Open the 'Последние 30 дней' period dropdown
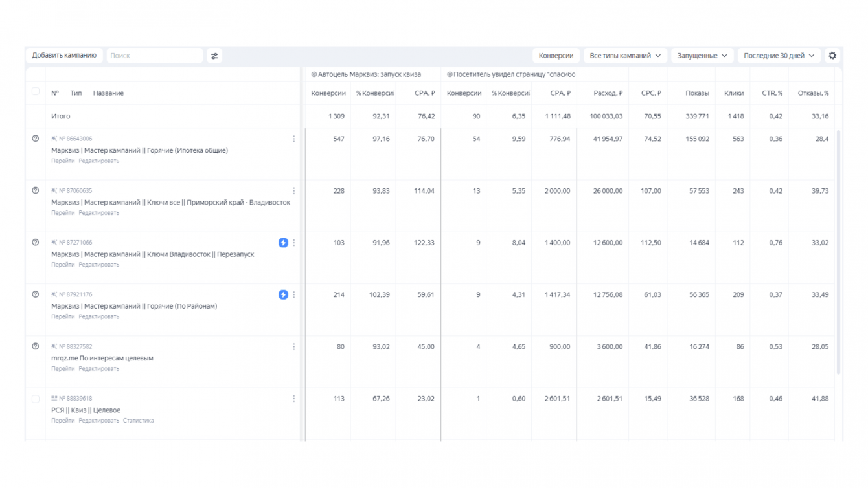 coord(779,56)
